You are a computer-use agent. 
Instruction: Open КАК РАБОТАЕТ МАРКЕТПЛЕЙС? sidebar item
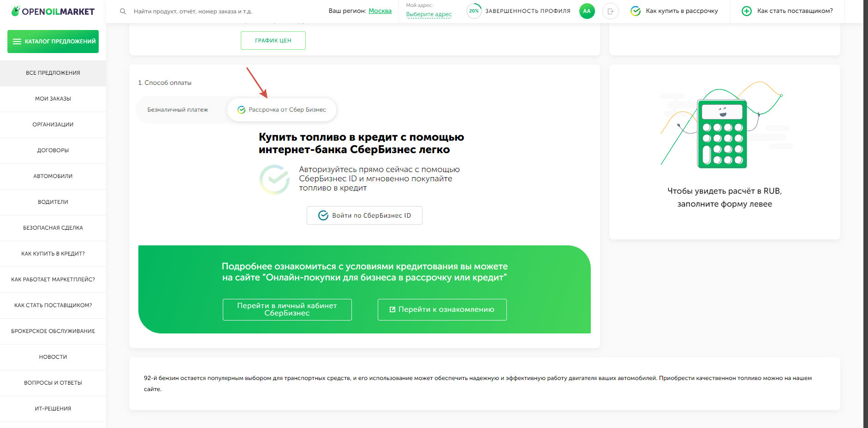53,279
